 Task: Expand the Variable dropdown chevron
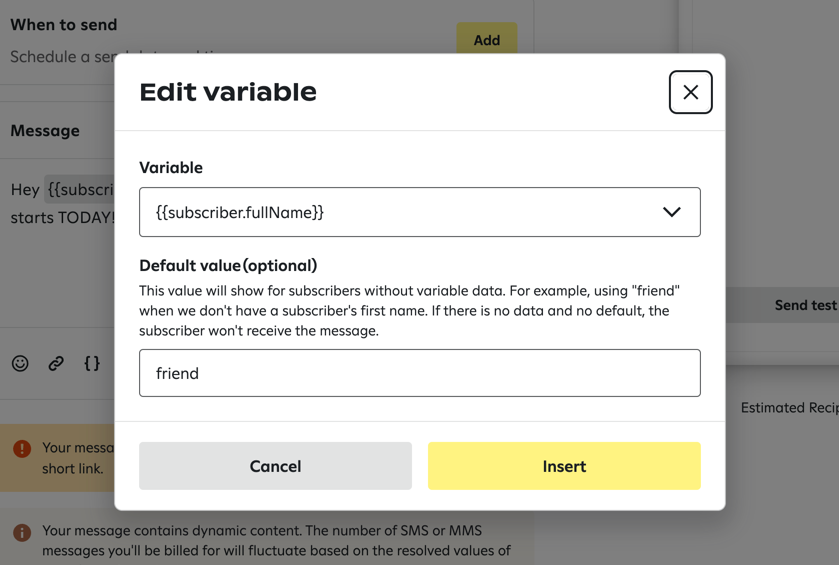click(671, 212)
